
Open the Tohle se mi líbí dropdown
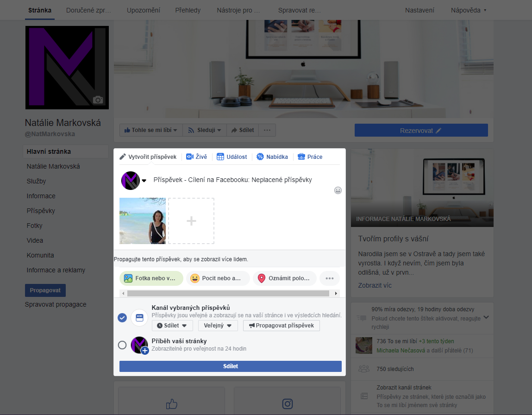click(x=150, y=130)
